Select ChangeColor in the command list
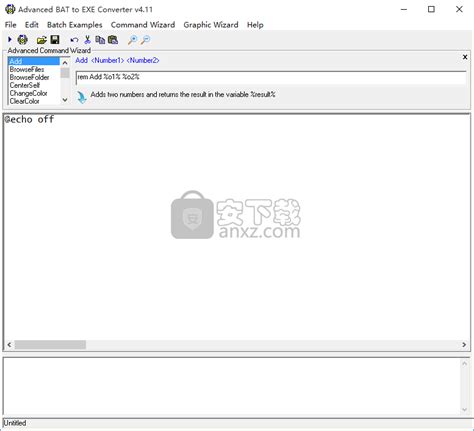Viewport: 474px width, 431px height. [x=34, y=93]
